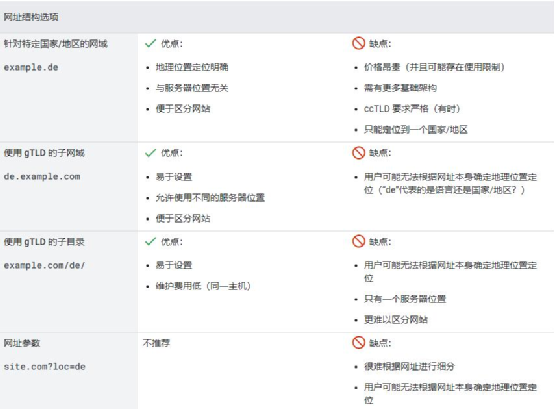Screen dimensions: 554x409
Task: Click the '缺点:' label in the site.com?loc=de row
Action: click(380, 343)
